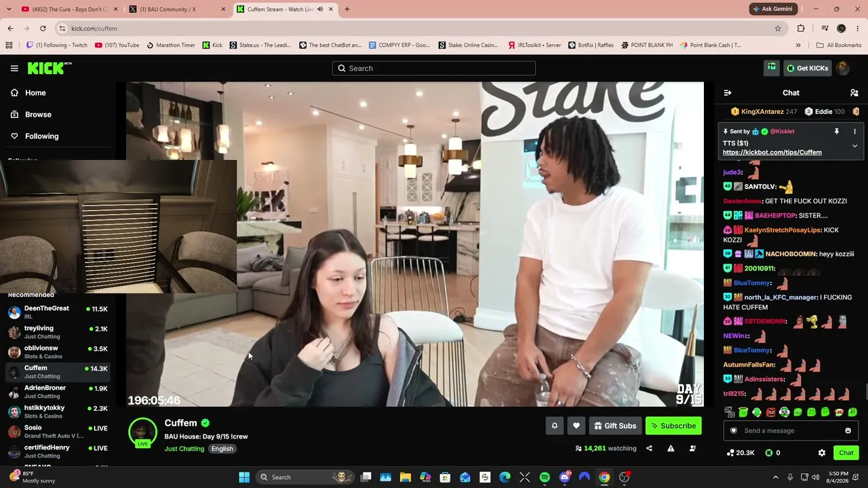Open the Chrome three-dot menu
868x488 pixels.
pos(858,28)
